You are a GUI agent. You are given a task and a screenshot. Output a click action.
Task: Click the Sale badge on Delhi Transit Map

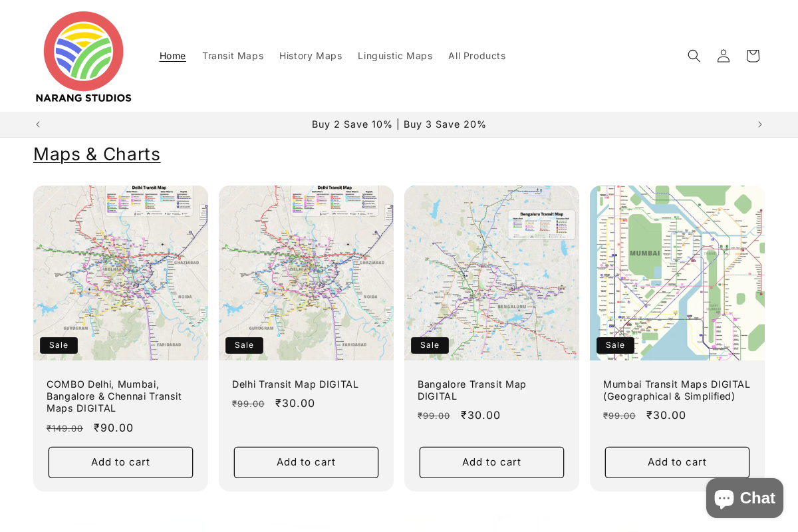point(245,345)
